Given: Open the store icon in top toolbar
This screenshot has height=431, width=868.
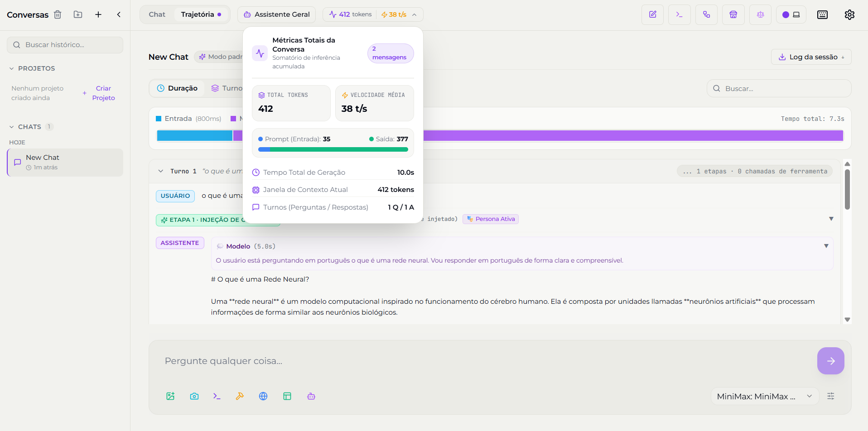Looking at the screenshot, I should point(733,14).
